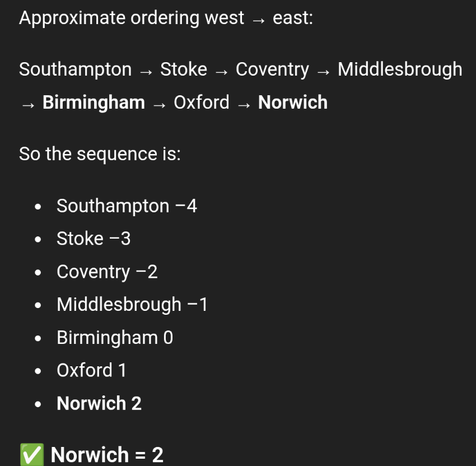
Task: Click the arrow preceding bold Birmingham
Action: coord(29,104)
